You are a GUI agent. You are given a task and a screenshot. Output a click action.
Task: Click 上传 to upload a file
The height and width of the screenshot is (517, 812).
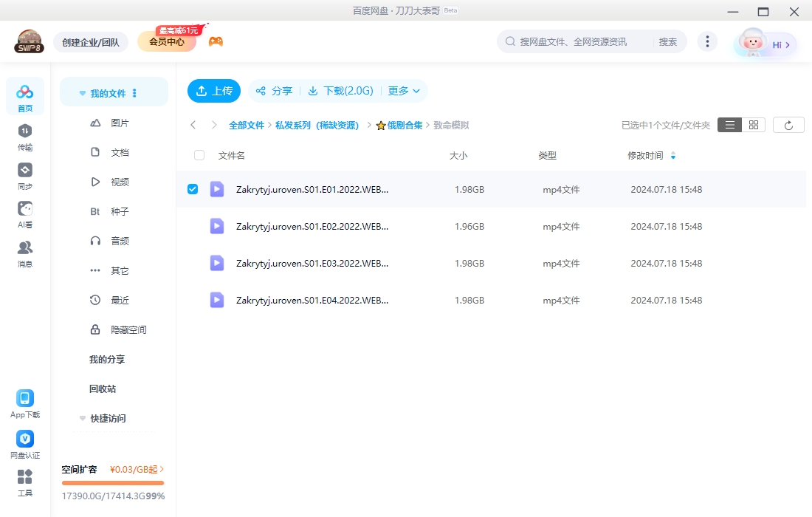click(213, 91)
